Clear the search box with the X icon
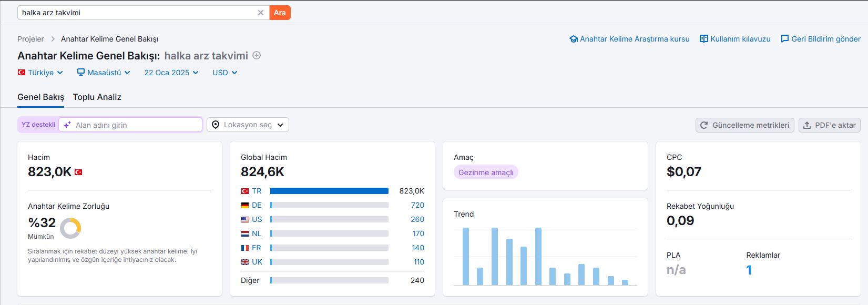The width and height of the screenshot is (868, 305). [261, 13]
